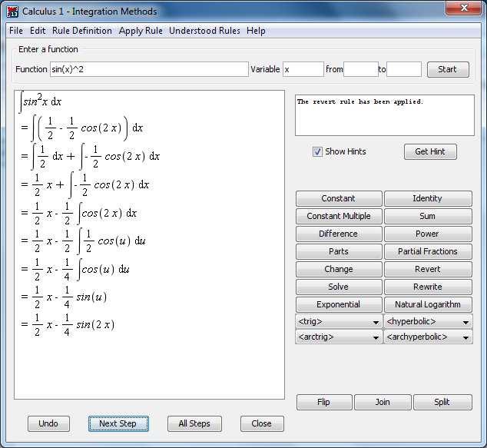Apply the Constant rule
The width and height of the screenshot is (487, 448).
tap(339, 198)
